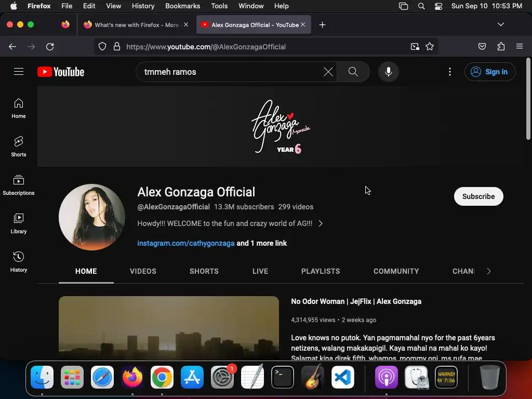
Task: Open Firefox View pinned tab
Action: tap(65, 24)
